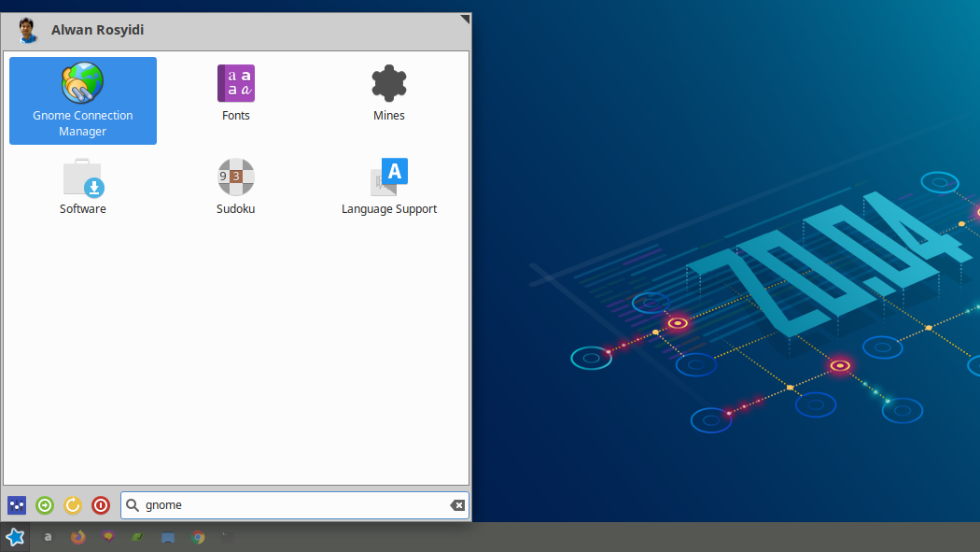980x552 pixels.
Task: Click inside the gnome search field
Action: pyautogui.click(x=280, y=504)
